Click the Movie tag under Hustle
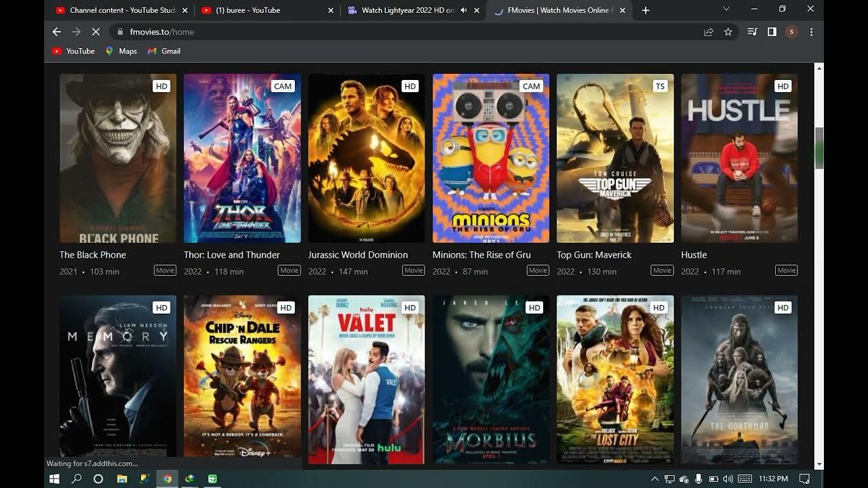The height and width of the screenshot is (488, 868). [787, 270]
